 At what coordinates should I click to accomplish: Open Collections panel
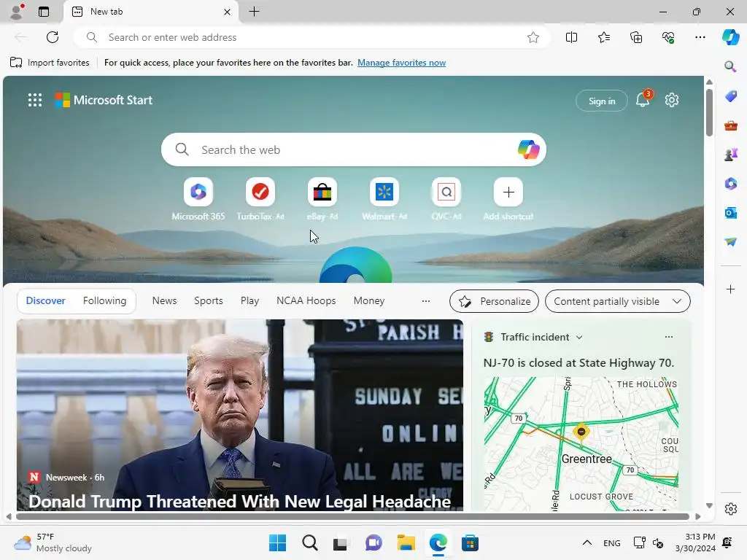[636, 37]
